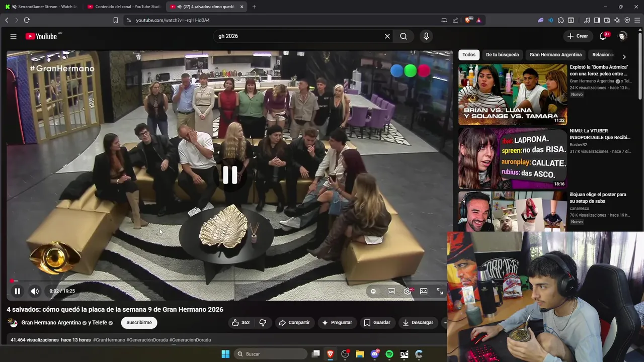This screenshot has height=362, width=644.
Task: Subscribe using the Suscribirme button
Action: click(x=139, y=323)
